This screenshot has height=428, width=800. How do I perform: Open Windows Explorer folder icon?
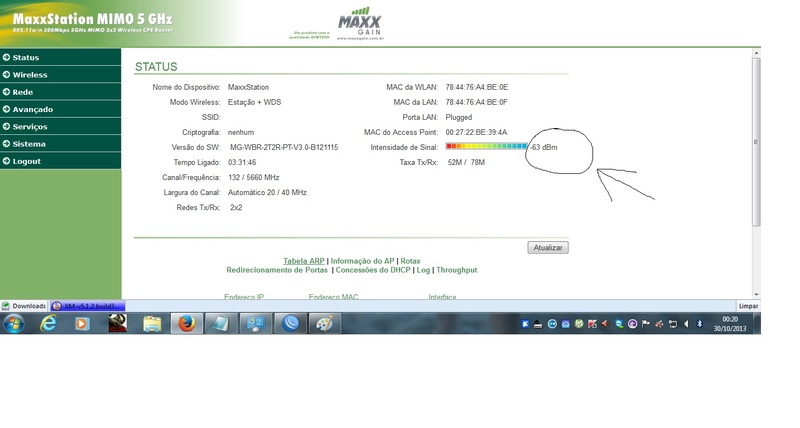click(152, 323)
